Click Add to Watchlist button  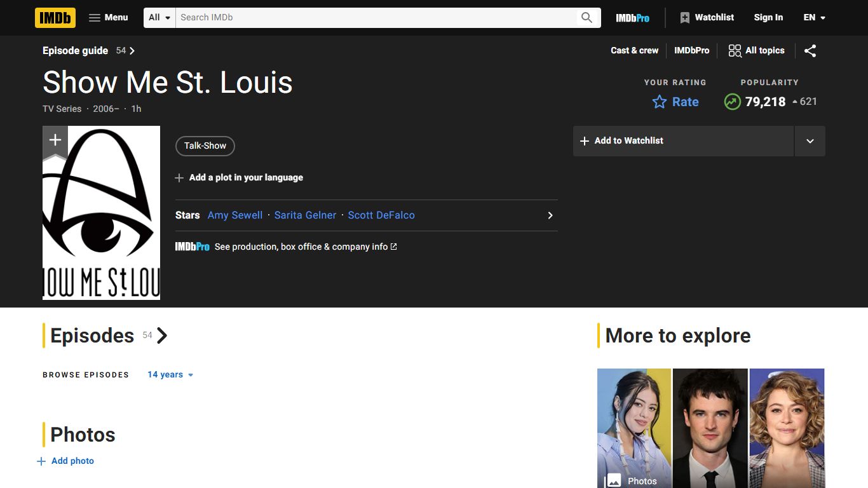[x=684, y=141]
